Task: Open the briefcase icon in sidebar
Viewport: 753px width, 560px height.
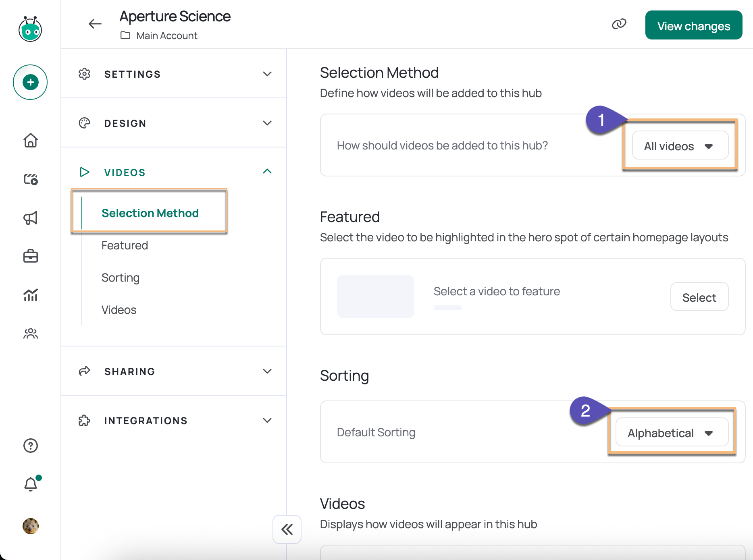Action: coord(31,256)
